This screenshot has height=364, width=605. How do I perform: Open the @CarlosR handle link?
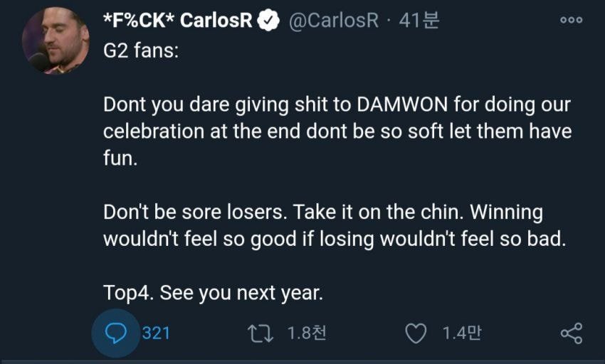pyautogui.click(x=333, y=21)
